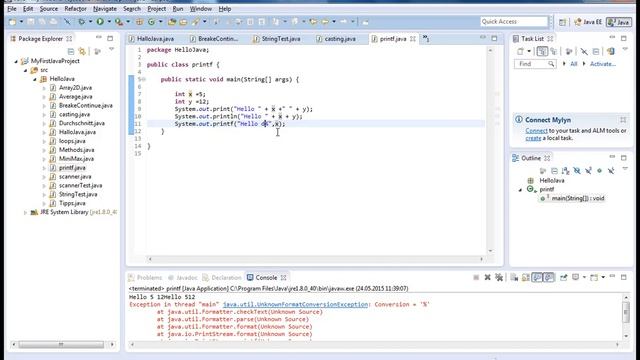Image resolution: width=640 pixels, height=360 pixels.
Task: Select scannerTest.java in Package Explorer
Action: [80, 185]
